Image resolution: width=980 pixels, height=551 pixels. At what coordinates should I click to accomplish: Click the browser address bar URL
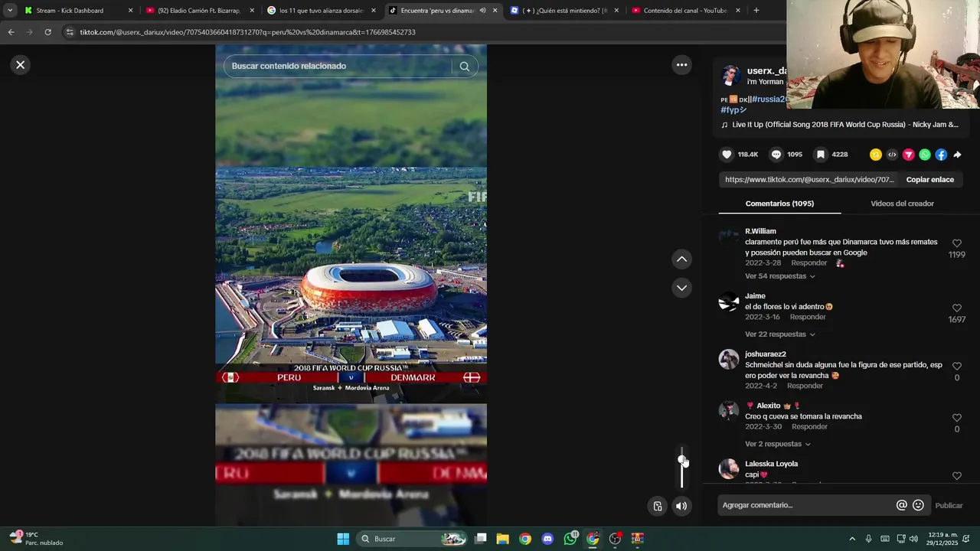[x=247, y=32]
